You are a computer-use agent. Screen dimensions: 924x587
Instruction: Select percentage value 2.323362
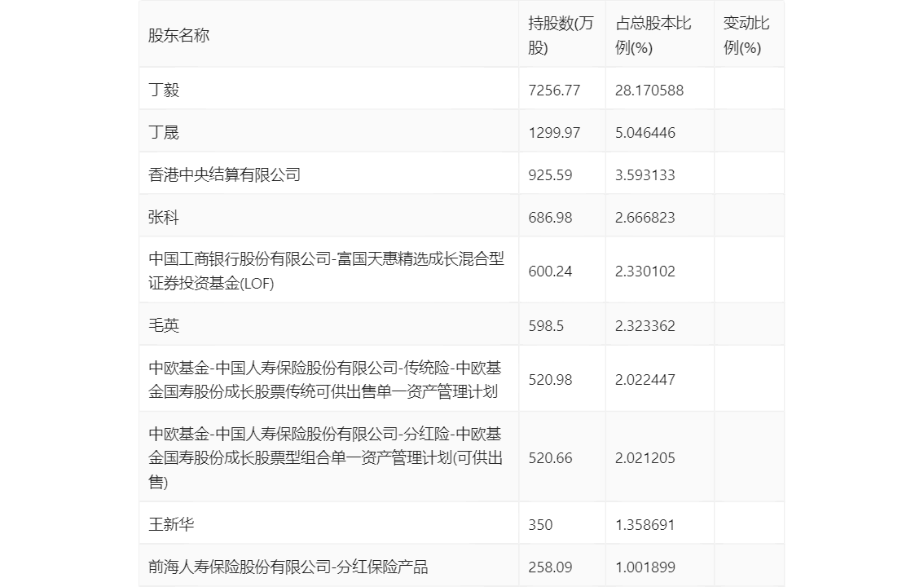[645, 326]
